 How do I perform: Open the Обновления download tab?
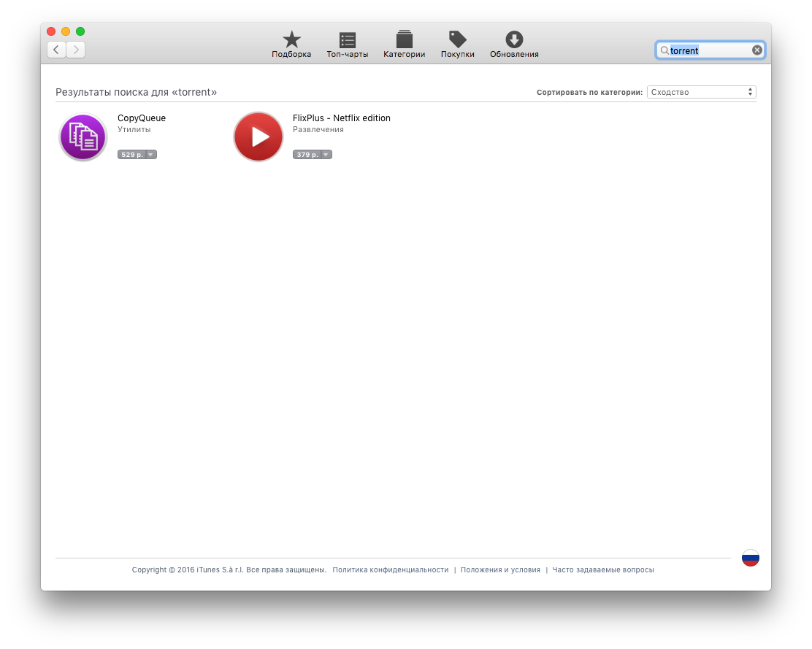pos(514,45)
